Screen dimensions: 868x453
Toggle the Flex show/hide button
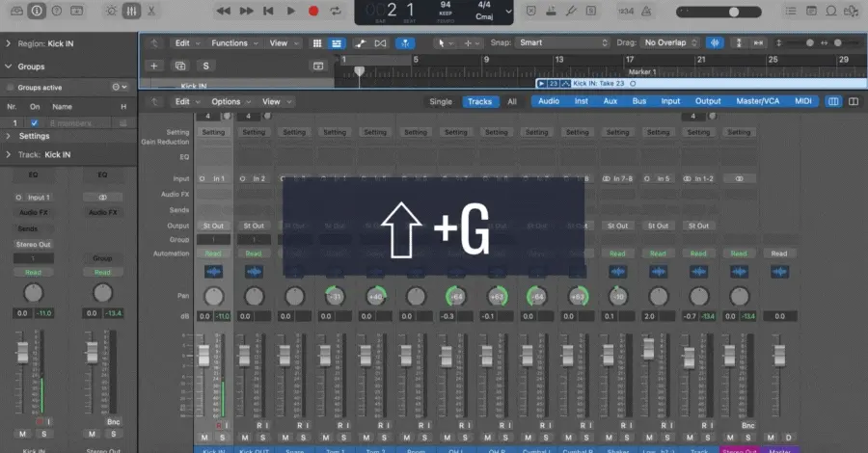click(x=380, y=43)
